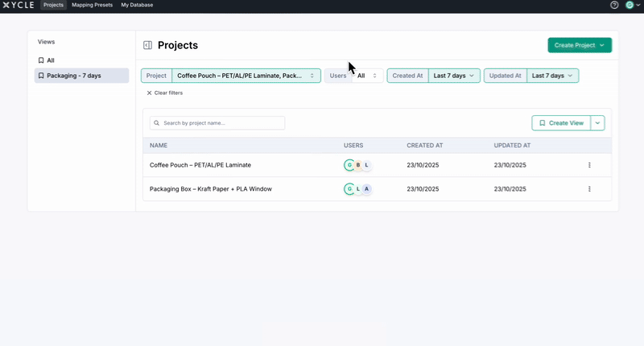Click the XYCLE logo

19,5
